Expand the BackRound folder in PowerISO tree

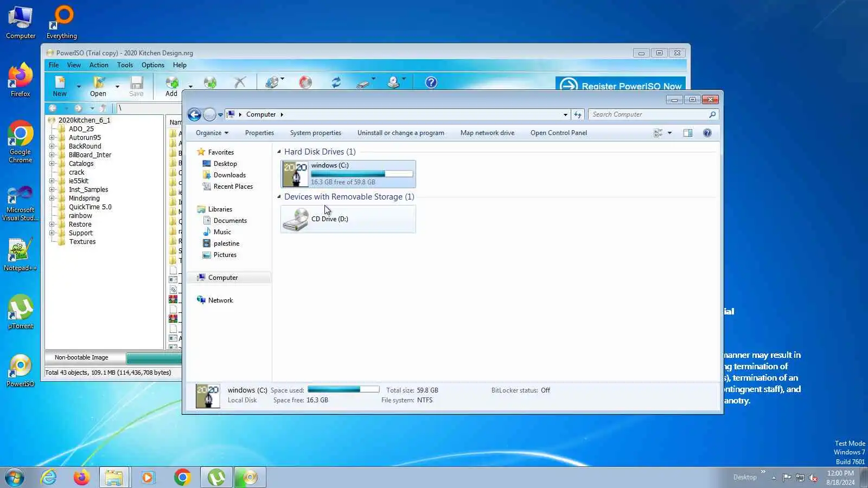[52, 146]
